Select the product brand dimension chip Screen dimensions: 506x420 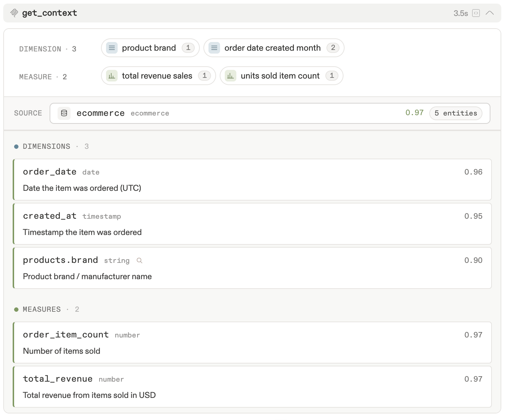click(150, 48)
